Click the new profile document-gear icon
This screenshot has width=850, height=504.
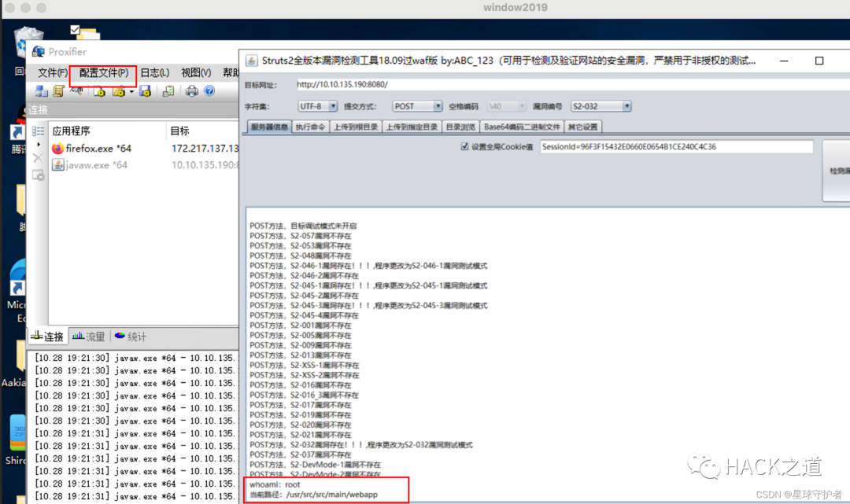click(99, 91)
